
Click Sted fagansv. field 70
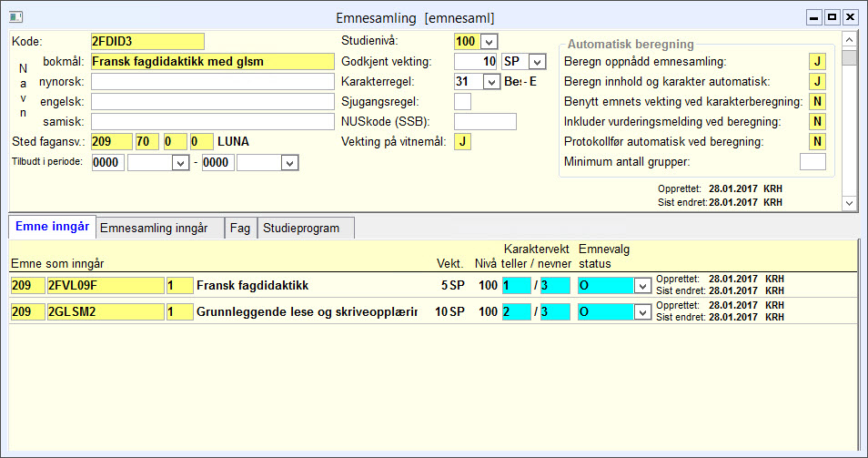click(147, 141)
